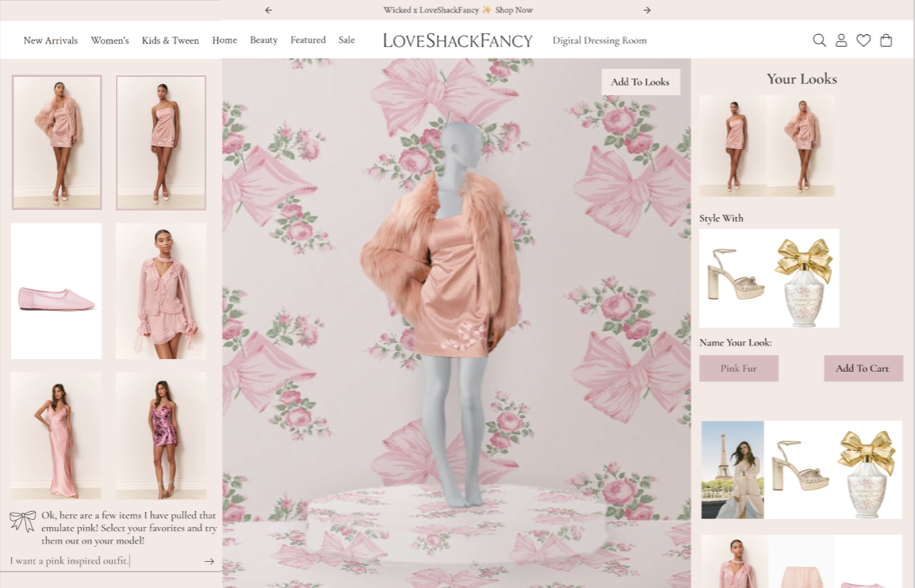Open the Home menu
The width and height of the screenshot is (915, 588).
[224, 40]
